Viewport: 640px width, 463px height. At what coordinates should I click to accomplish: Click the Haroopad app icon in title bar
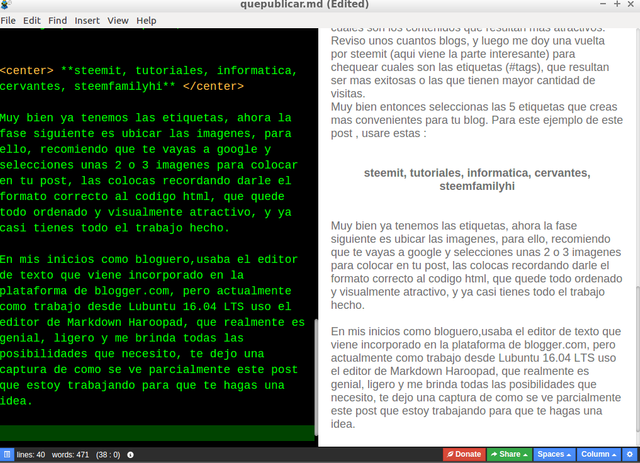6,4
